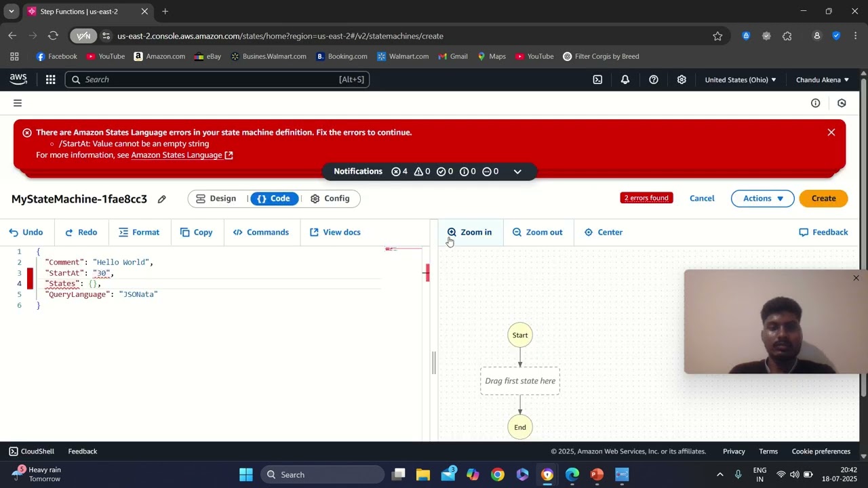Open the Chandu Akena account dropdown
868x488 pixels.
click(823, 79)
